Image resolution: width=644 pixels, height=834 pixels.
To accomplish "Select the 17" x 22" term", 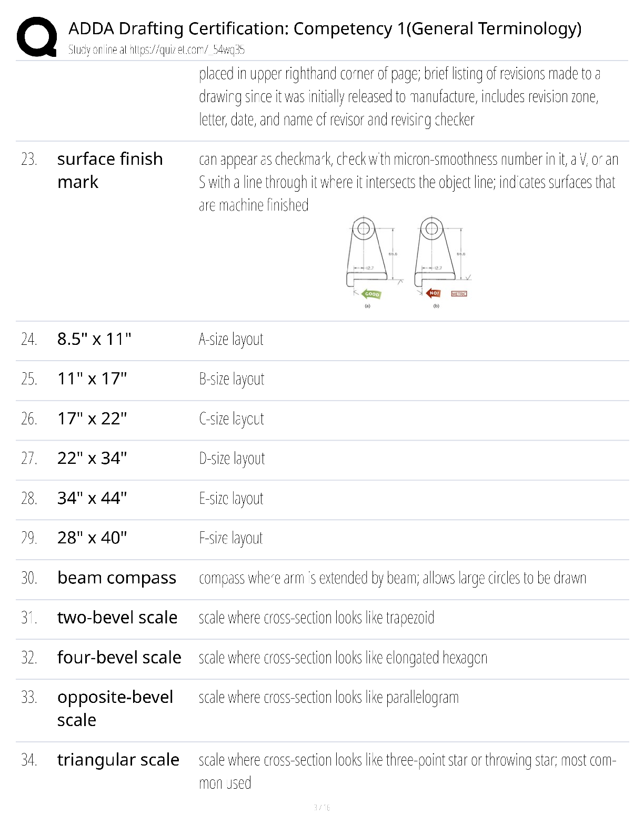I will pyautogui.click(x=92, y=418).
